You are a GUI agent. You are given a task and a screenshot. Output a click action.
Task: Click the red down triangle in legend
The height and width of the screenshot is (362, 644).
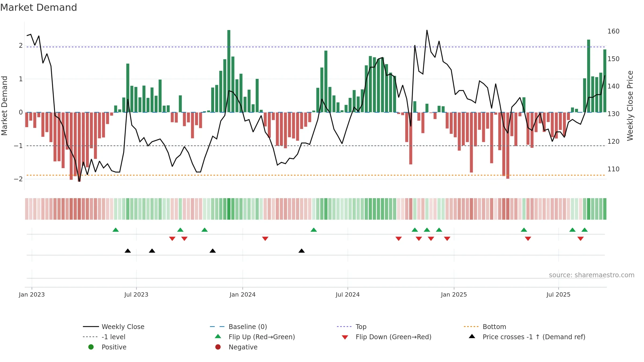(345, 337)
